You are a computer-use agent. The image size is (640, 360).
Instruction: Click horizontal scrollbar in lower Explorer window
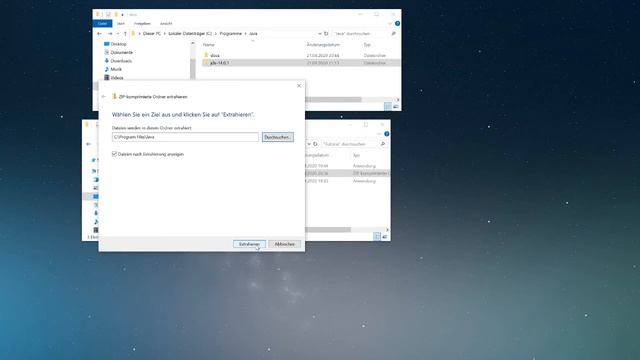click(328, 230)
